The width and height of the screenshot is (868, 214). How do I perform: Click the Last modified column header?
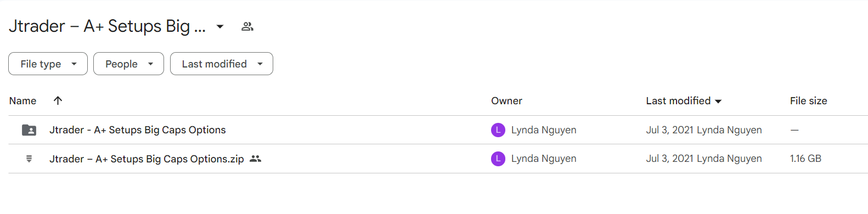coord(678,101)
